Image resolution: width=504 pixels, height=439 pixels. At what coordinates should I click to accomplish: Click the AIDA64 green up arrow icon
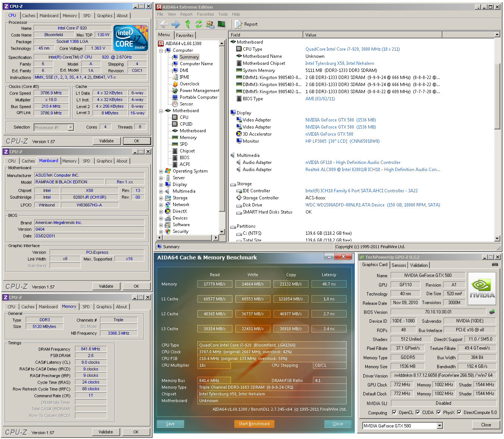pos(188,24)
